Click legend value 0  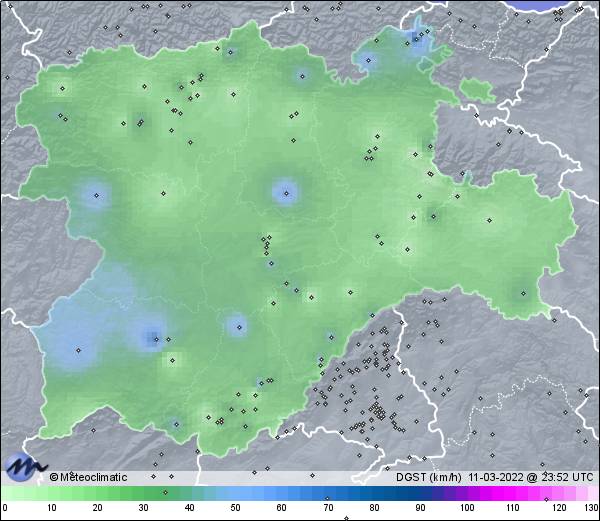click(x=5, y=508)
